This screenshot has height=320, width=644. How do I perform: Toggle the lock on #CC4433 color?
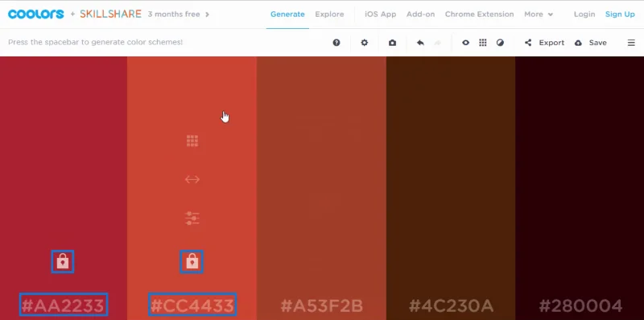[192, 261]
